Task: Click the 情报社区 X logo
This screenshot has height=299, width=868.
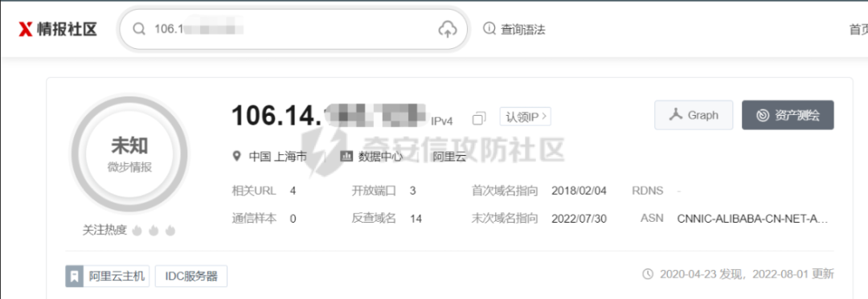Action: 58,30
